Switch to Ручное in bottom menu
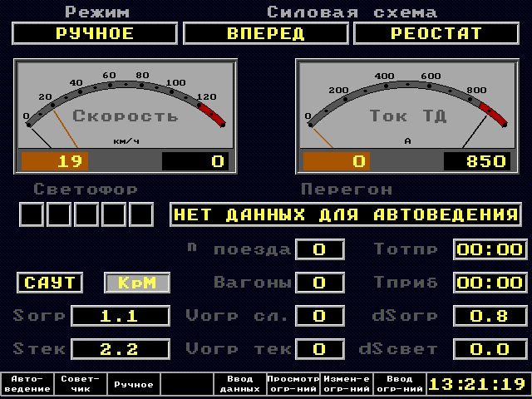Image resolution: width=532 pixels, height=399 pixels. [133, 384]
